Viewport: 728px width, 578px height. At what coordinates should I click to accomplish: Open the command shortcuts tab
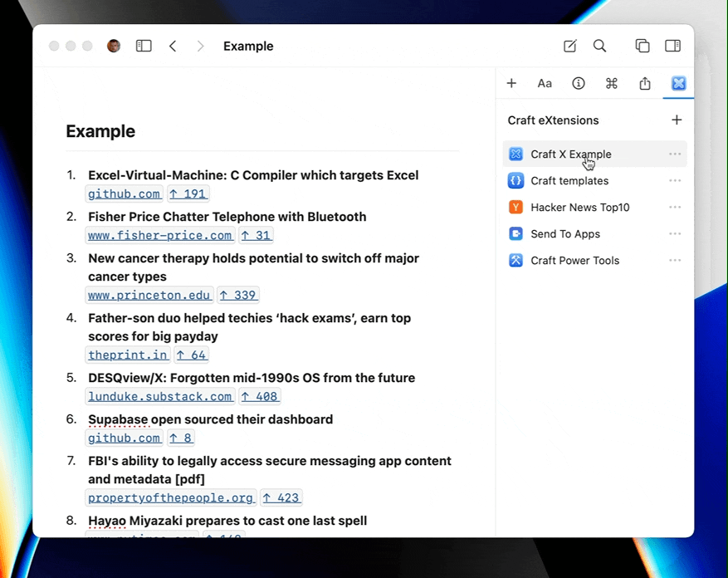pos(612,83)
